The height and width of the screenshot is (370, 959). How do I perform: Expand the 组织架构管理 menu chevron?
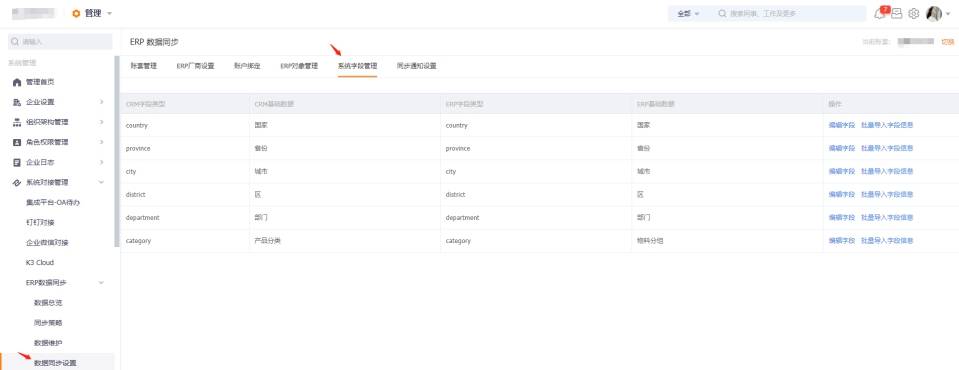[102, 122]
